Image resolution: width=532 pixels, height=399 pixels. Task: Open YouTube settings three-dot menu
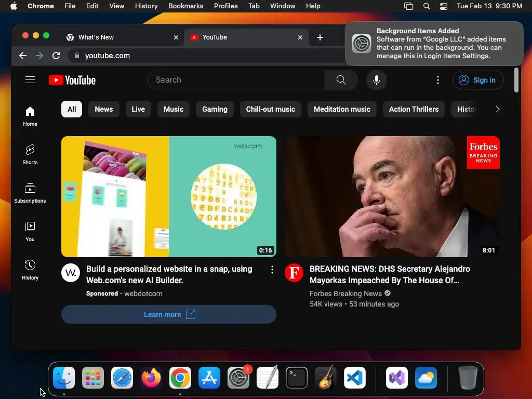click(x=437, y=80)
